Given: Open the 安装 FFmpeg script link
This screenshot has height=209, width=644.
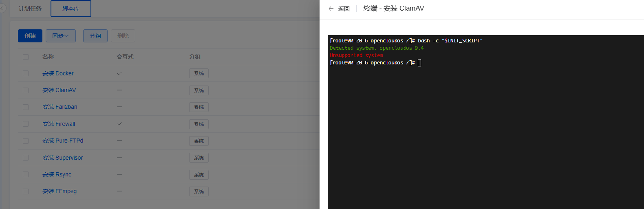Looking at the screenshot, I should coord(60,191).
